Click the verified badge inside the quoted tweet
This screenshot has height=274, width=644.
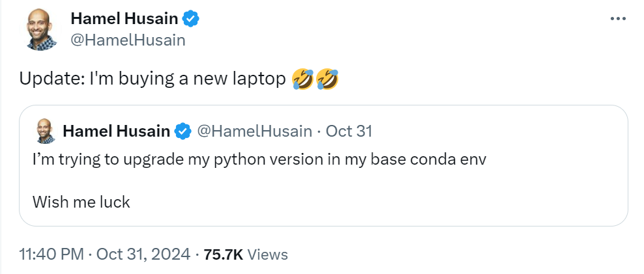point(182,131)
